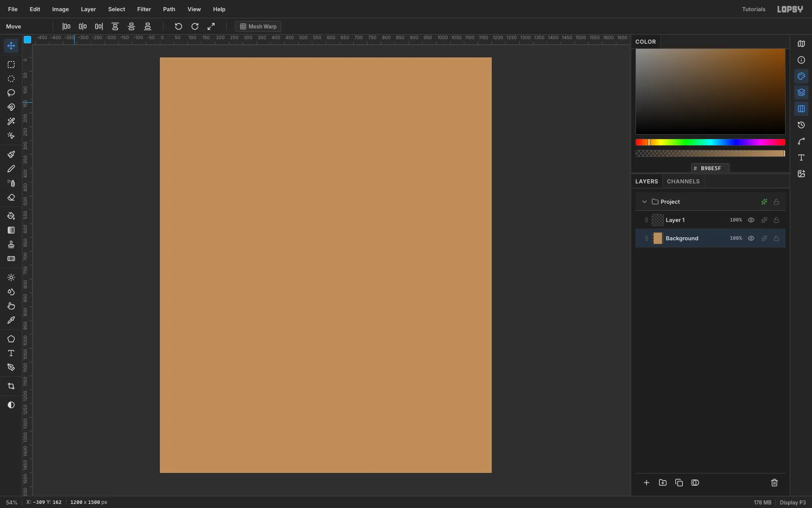
Task: Align layer to right edge
Action: click(x=99, y=26)
